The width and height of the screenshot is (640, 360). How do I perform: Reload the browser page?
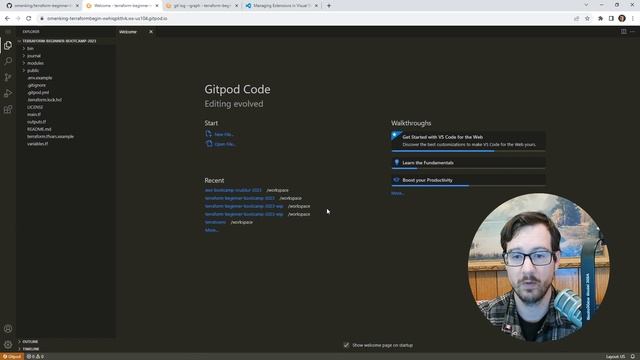point(29,18)
